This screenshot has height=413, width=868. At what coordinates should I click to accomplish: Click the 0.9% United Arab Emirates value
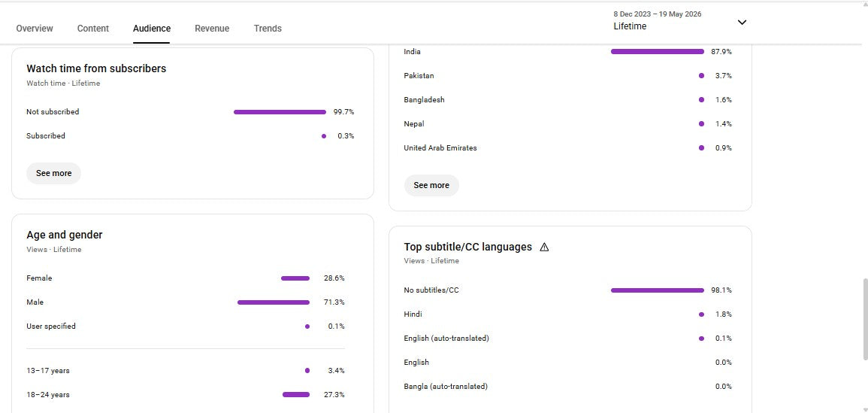724,148
